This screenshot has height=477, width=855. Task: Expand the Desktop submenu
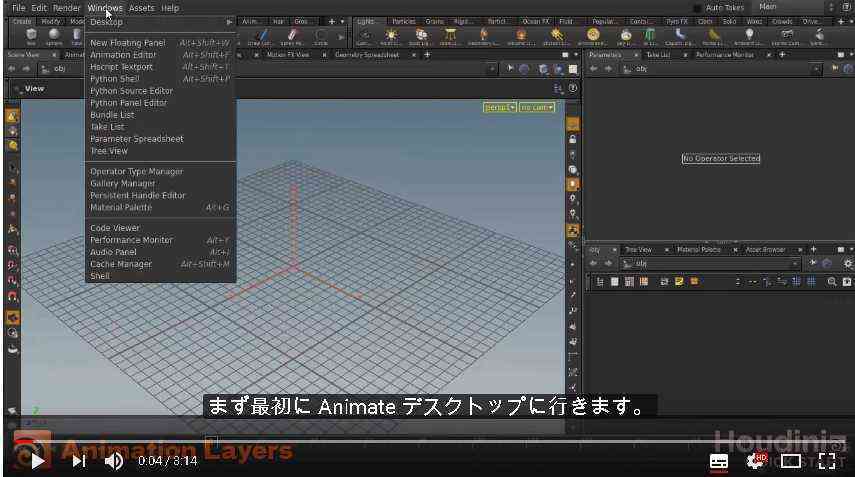[x=160, y=22]
